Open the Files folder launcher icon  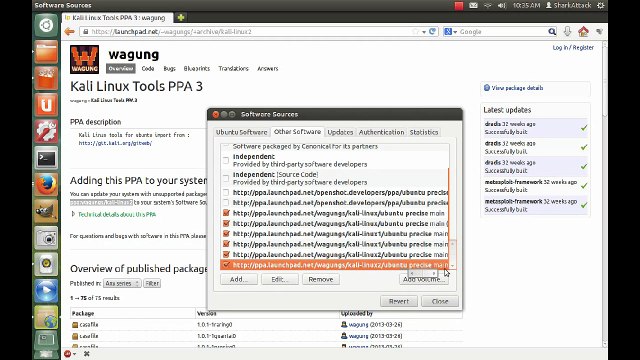point(46,52)
